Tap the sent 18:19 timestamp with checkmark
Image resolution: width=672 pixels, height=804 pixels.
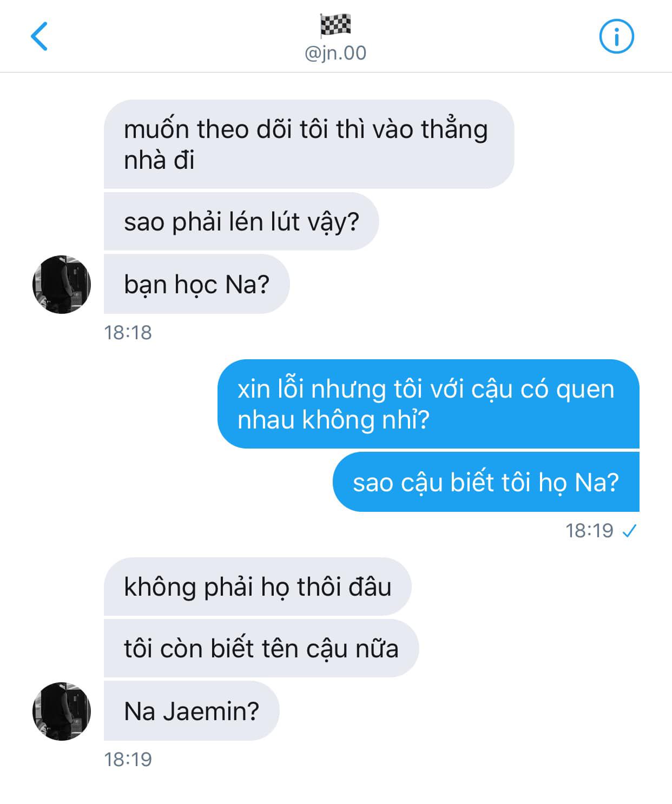601,531
